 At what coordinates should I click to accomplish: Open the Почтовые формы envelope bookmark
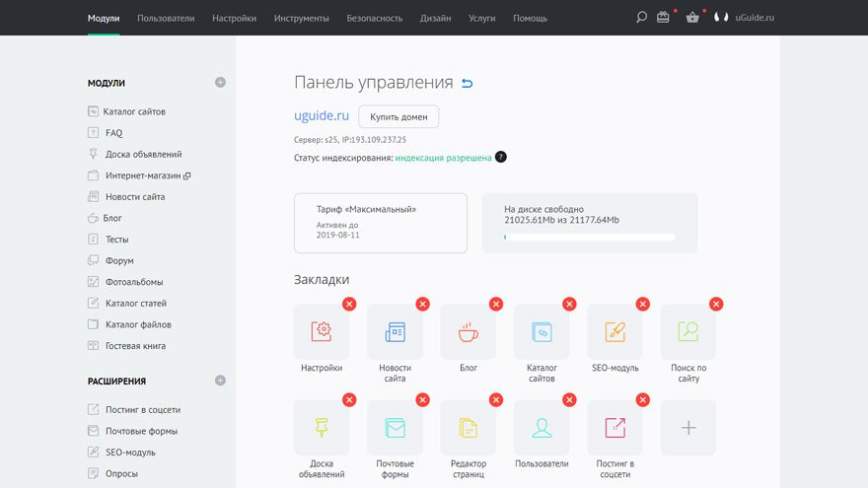tap(395, 427)
